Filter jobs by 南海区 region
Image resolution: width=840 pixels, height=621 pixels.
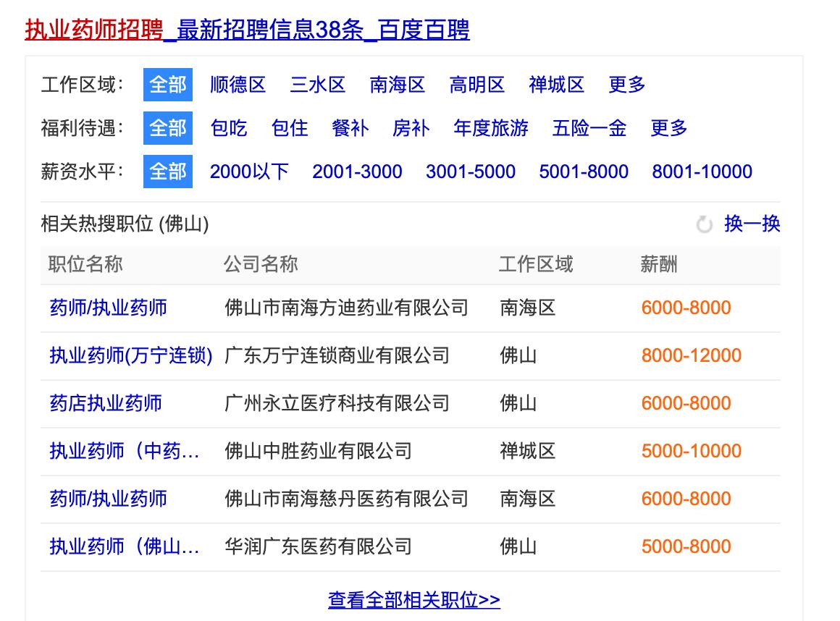click(x=398, y=85)
